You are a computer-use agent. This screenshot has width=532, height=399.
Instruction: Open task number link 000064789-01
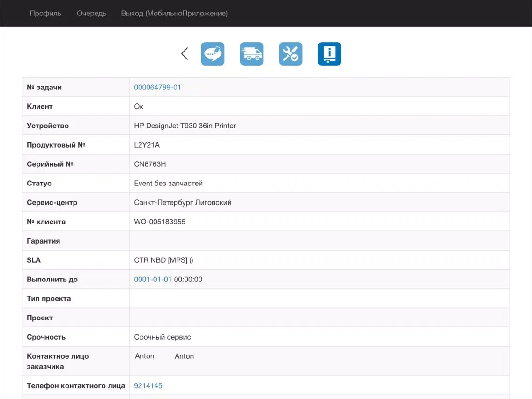[157, 87]
